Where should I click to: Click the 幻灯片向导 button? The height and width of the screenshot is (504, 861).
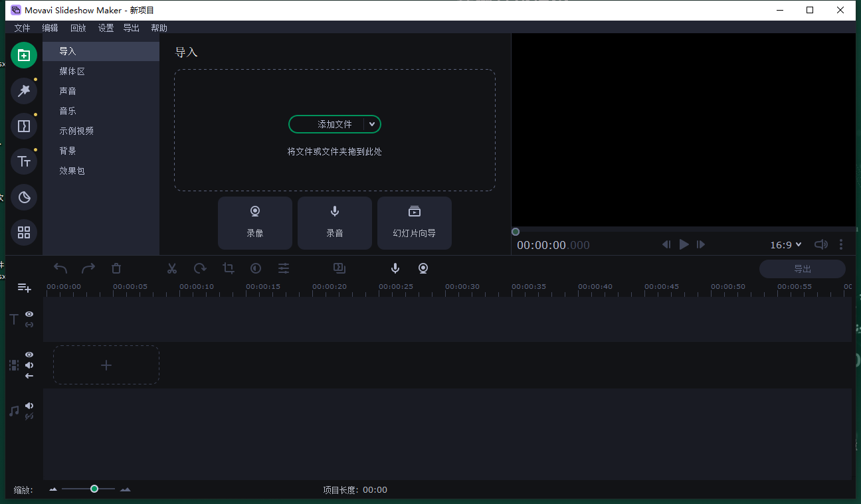[415, 223]
